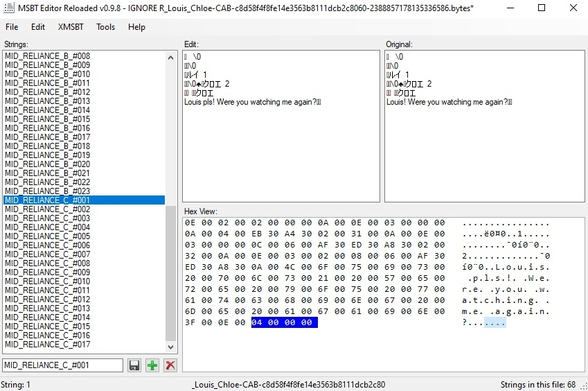Select MID_RELIANCE_C_#017 in the Strings list
Viewport: 588px width, 391px height.
[x=47, y=345]
